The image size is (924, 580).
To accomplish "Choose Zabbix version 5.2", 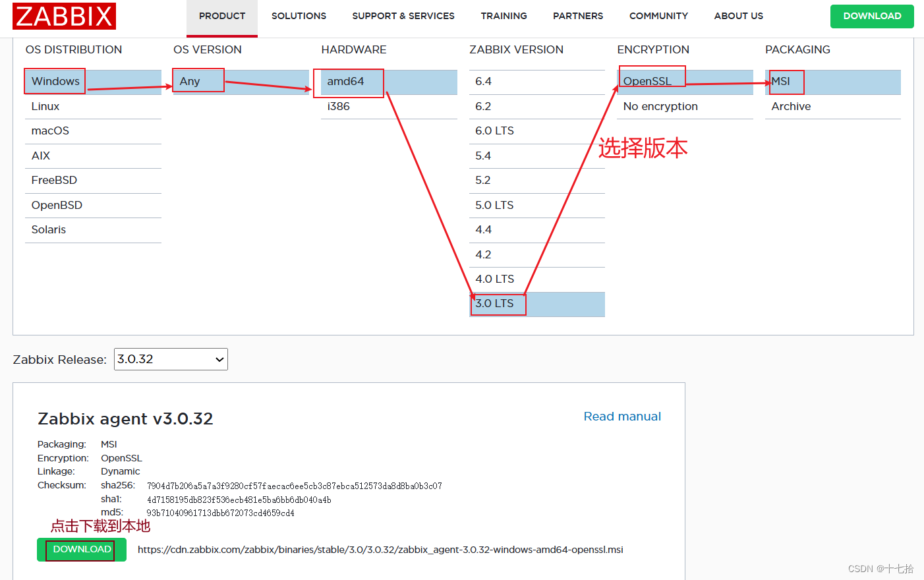I will point(537,181).
